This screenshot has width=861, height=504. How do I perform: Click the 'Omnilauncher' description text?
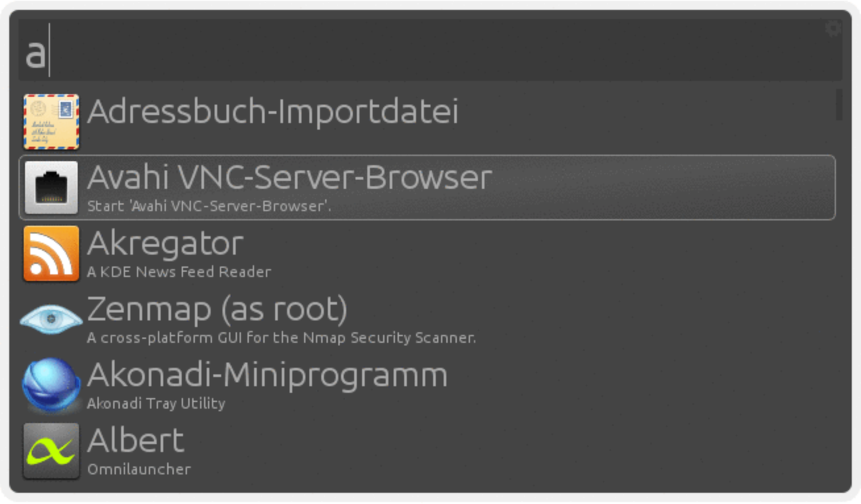(139, 469)
